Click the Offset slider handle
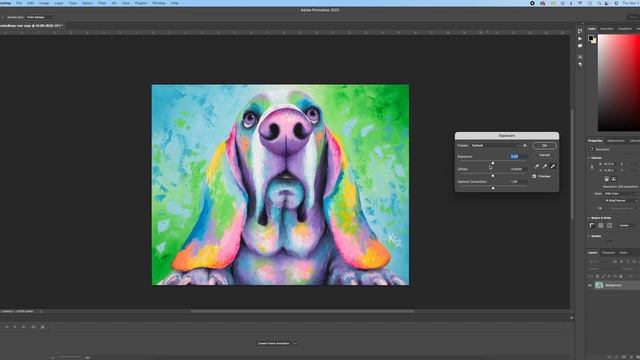Image resolution: width=640 pixels, height=360 pixels. pyautogui.click(x=493, y=176)
